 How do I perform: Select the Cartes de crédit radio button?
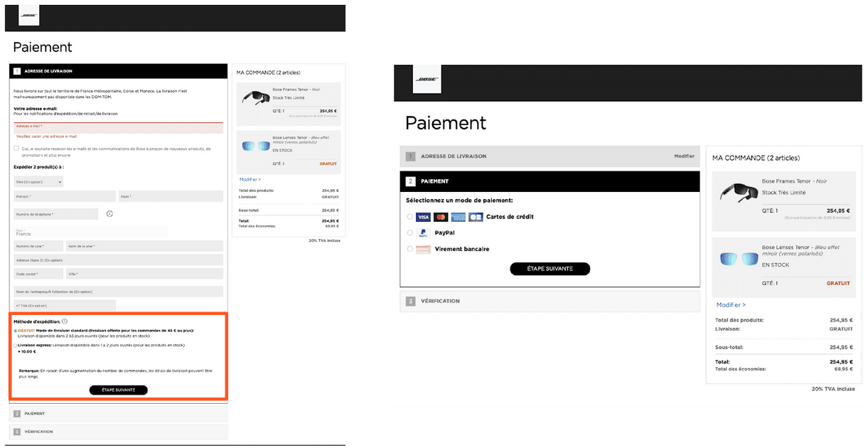(409, 217)
